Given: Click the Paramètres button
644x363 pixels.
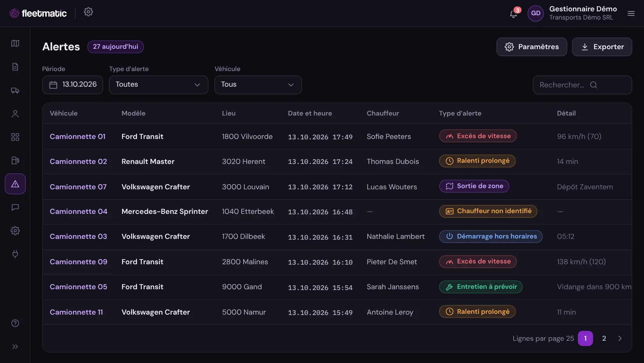Looking at the screenshot, I should (x=532, y=47).
